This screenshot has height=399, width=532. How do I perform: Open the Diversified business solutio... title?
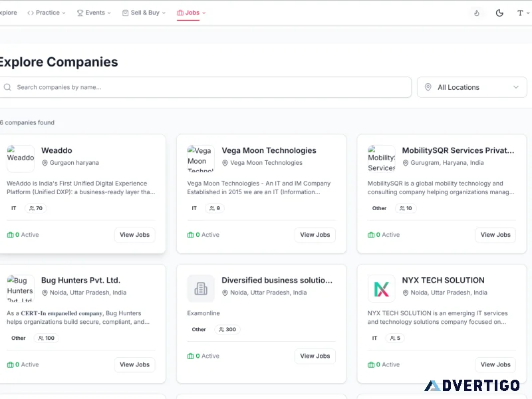277,280
